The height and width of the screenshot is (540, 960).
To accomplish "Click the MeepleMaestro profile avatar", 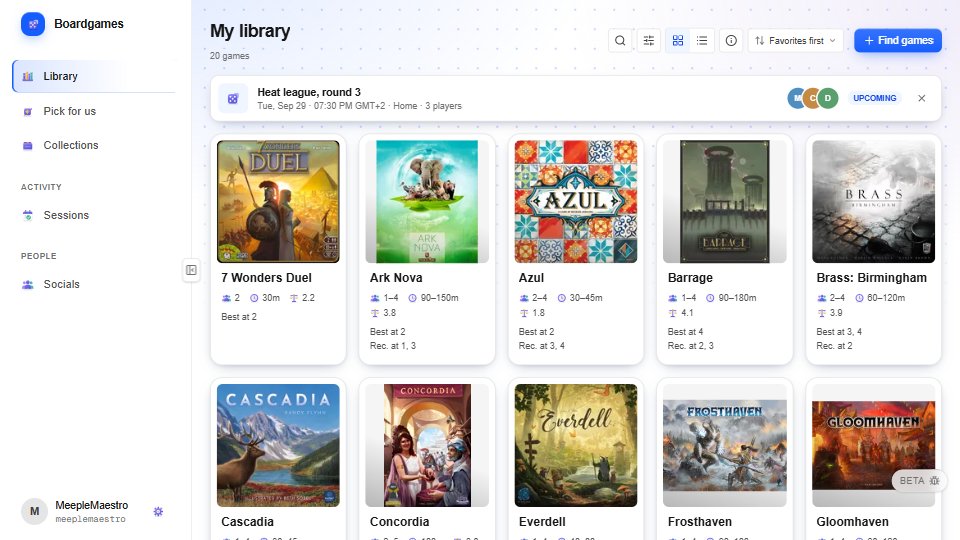I will (34, 511).
